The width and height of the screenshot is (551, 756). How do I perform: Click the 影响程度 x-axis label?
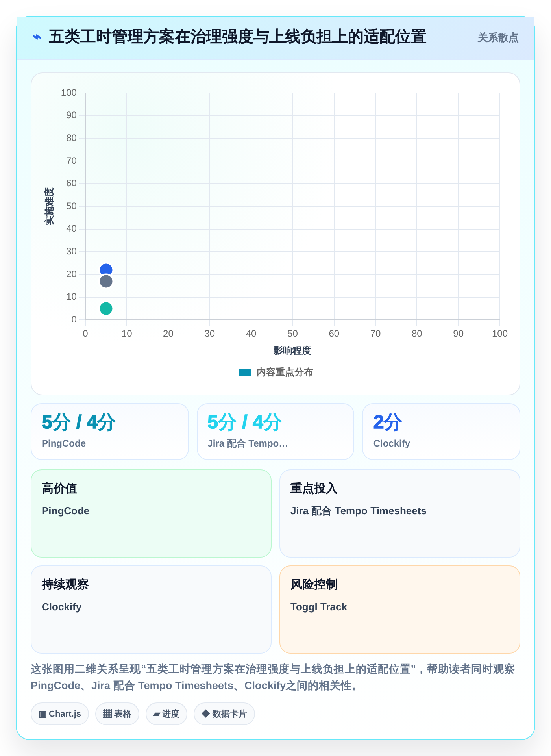(x=292, y=350)
